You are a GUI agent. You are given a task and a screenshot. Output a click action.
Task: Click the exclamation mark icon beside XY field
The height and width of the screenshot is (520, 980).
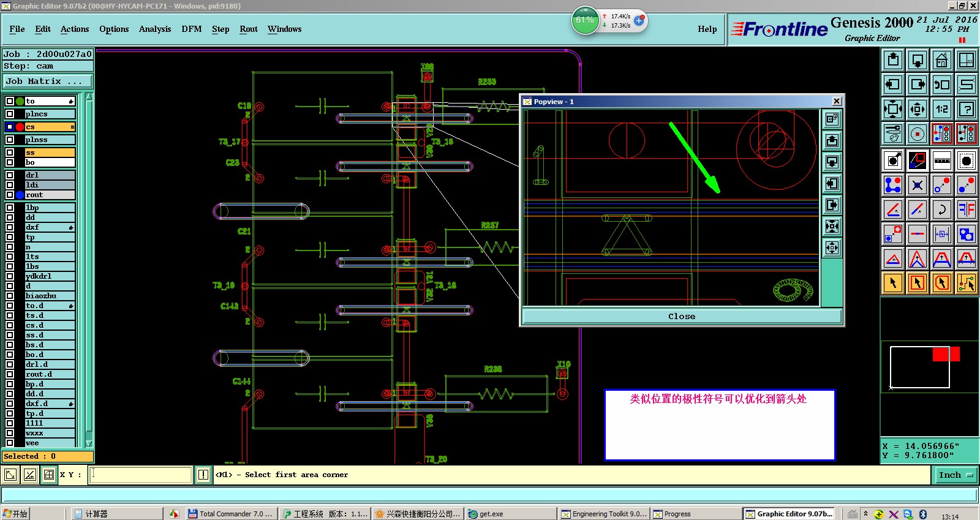click(203, 475)
